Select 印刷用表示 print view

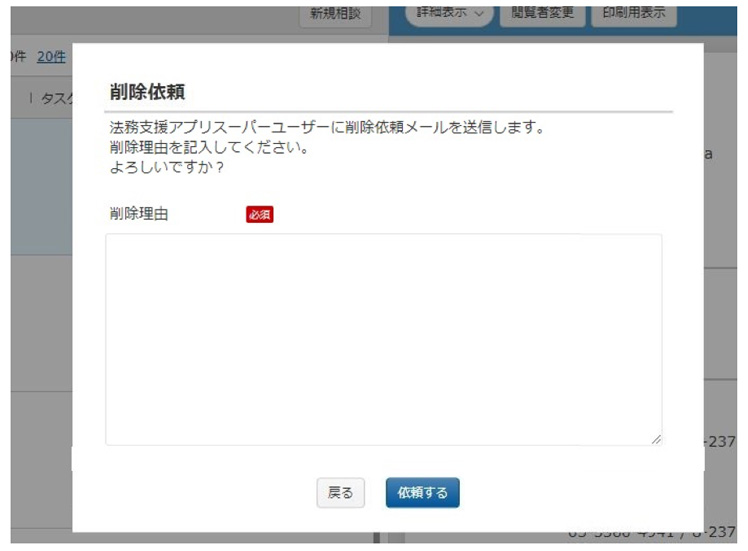(x=633, y=14)
